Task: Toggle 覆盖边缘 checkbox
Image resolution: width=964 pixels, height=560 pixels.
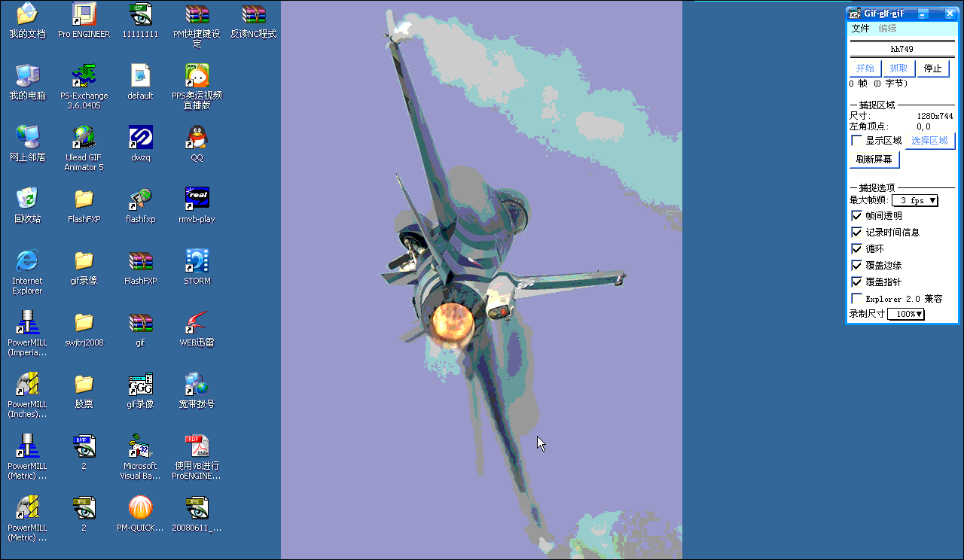Action: (x=856, y=265)
